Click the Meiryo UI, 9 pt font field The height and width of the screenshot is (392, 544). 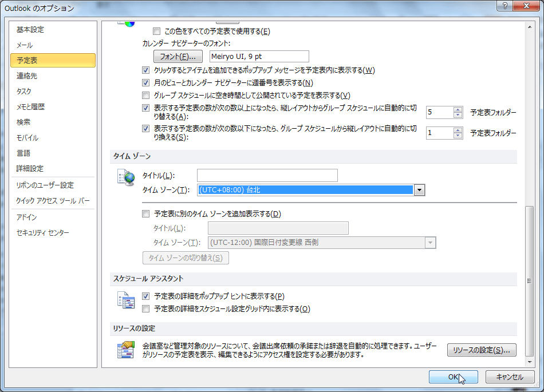point(259,57)
